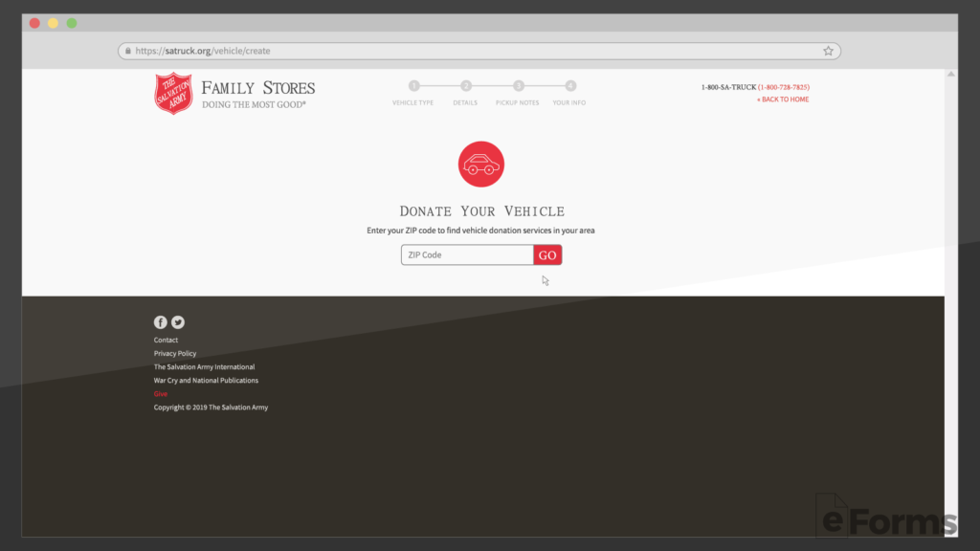Visit The Salvation Army International link
980x551 pixels.
tap(204, 367)
